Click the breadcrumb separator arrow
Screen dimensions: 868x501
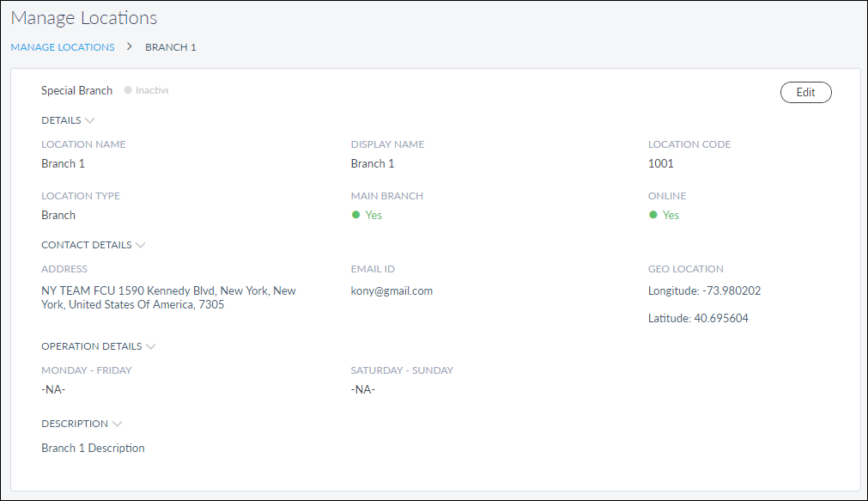pos(130,47)
